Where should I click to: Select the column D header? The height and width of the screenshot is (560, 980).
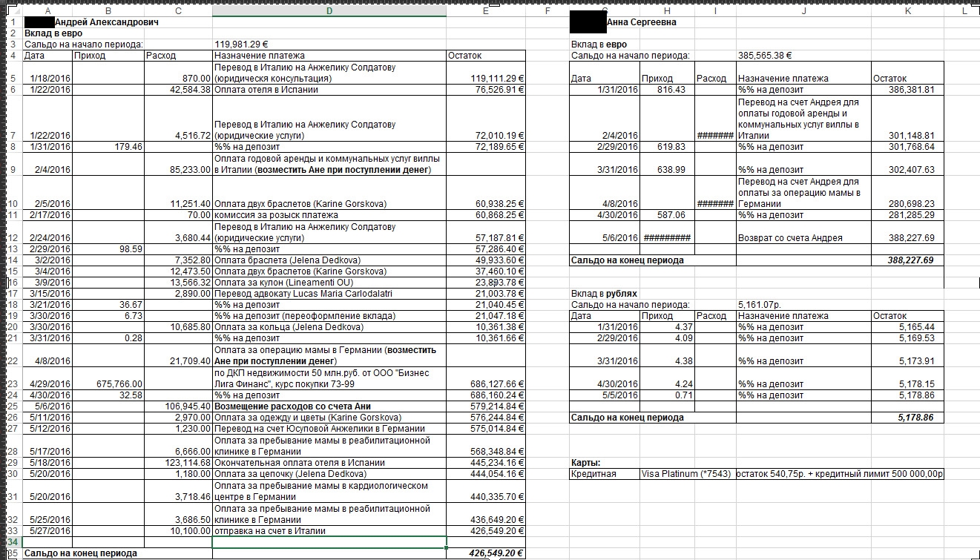329,10
